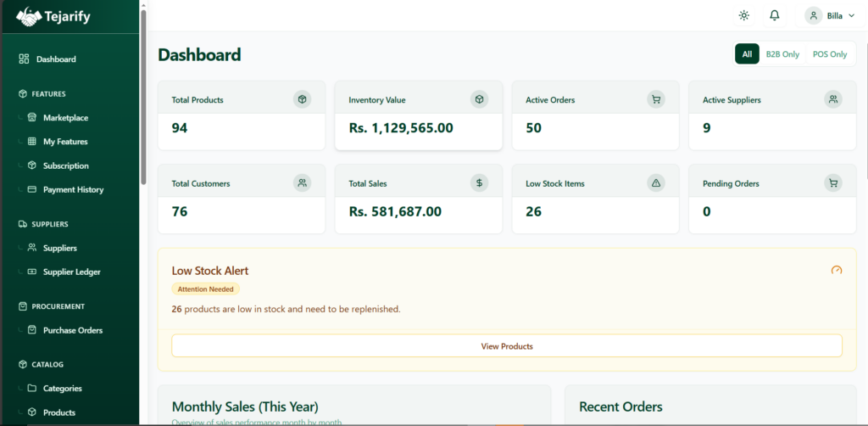
Task: Switch filter to B2B Only
Action: 782,54
